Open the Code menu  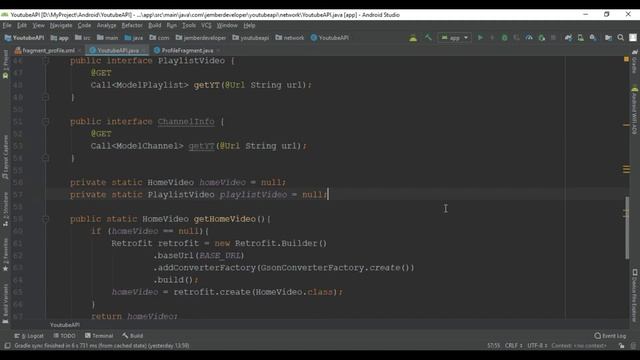tap(84, 25)
